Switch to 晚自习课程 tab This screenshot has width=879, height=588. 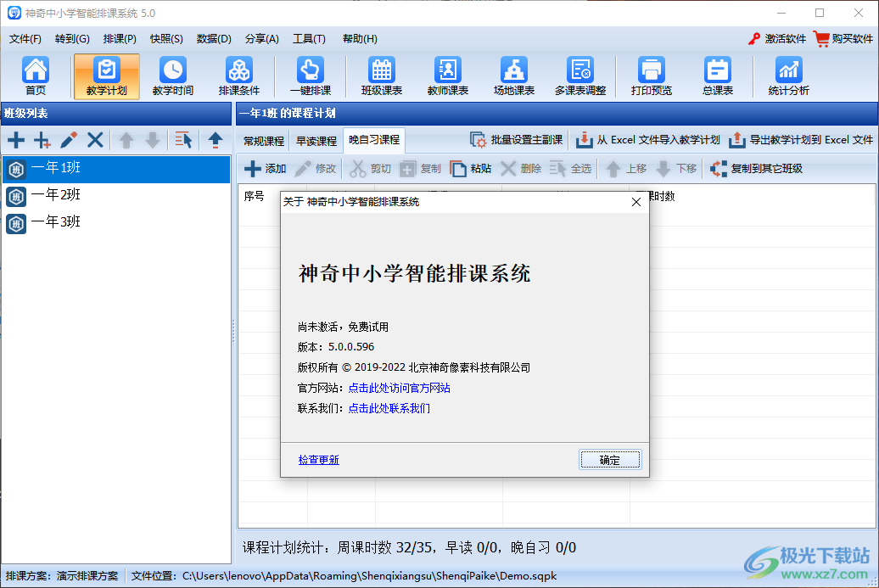click(x=374, y=139)
